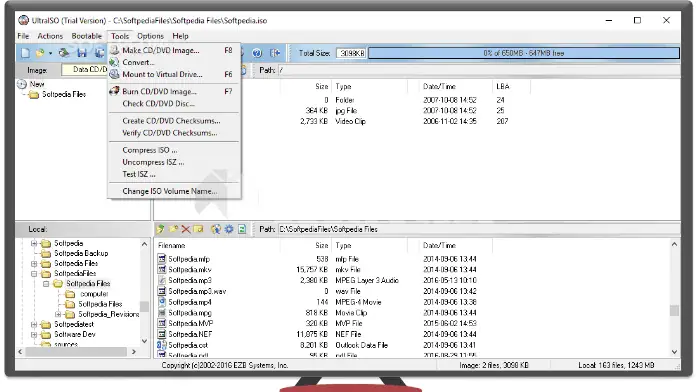
Task: Click the Local tree vertical scrollbar down arrow
Action: (x=144, y=341)
